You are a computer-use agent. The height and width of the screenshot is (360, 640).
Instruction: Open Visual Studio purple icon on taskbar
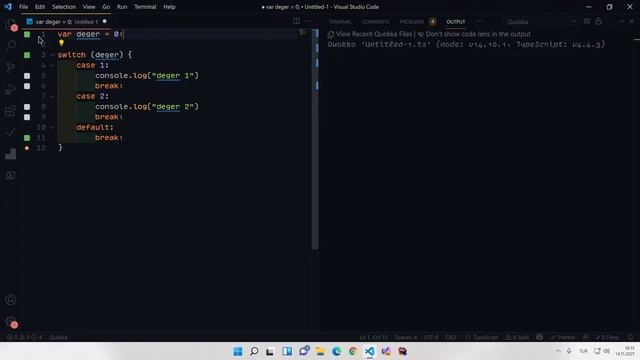386,351
